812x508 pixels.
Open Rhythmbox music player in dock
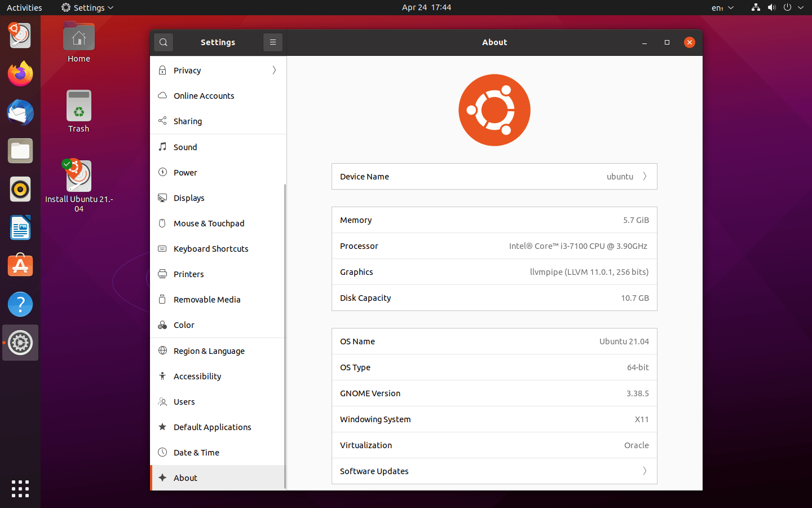click(x=20, y=190)
